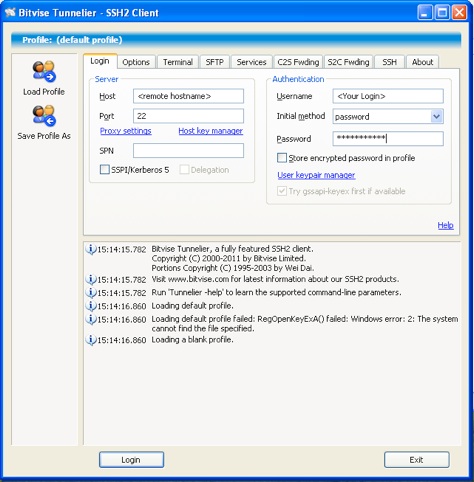The image size is (474, 482).
Task: Click log text 'Loading default profile.'
Action: (x=192, y=306)
